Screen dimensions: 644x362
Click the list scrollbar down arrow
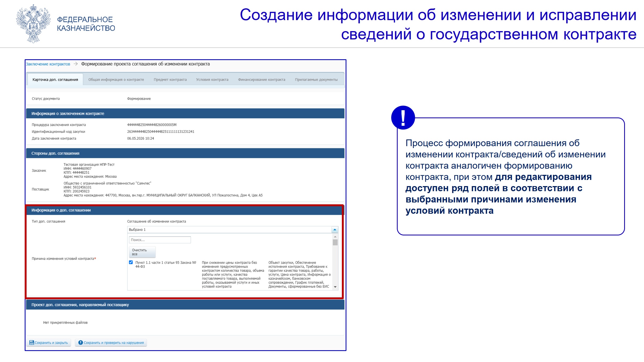[x=335, y=287]
